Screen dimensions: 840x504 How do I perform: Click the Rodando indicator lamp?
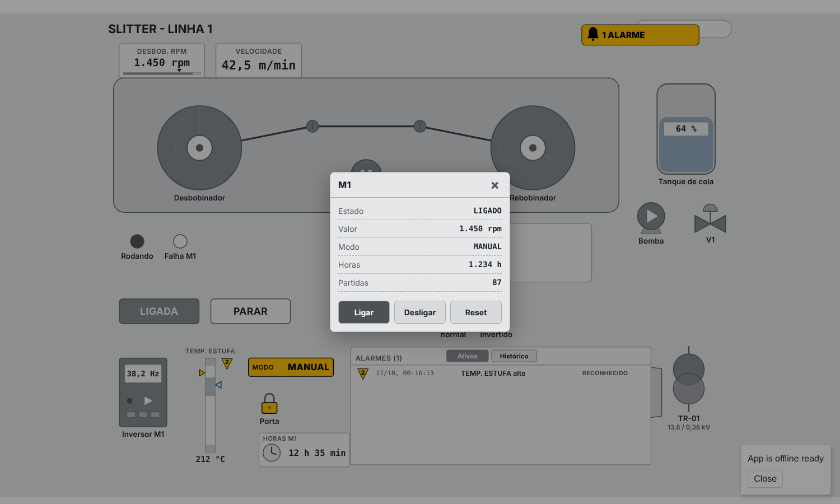(x=137, y=241)
